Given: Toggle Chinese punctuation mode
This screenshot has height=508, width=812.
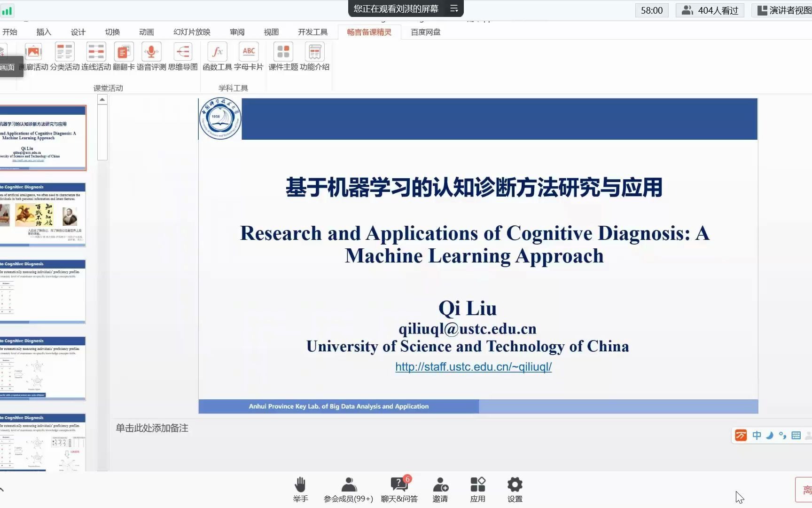Looking at the screenshot, I should (782, 435).
